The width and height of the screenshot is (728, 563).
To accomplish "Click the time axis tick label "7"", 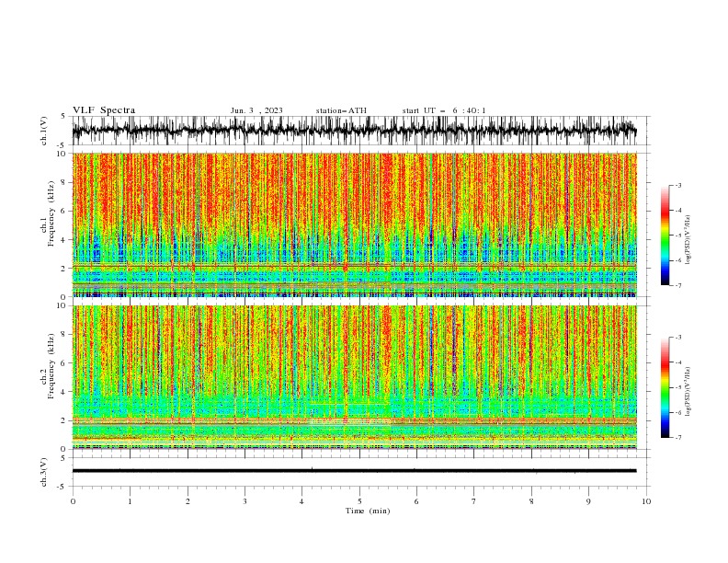I will pos(473,501).
